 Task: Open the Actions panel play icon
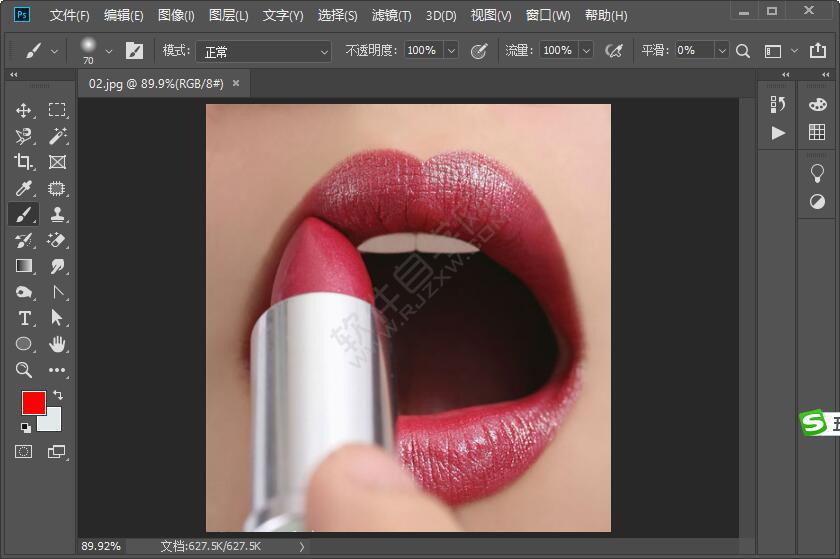[x=778, y=133]
